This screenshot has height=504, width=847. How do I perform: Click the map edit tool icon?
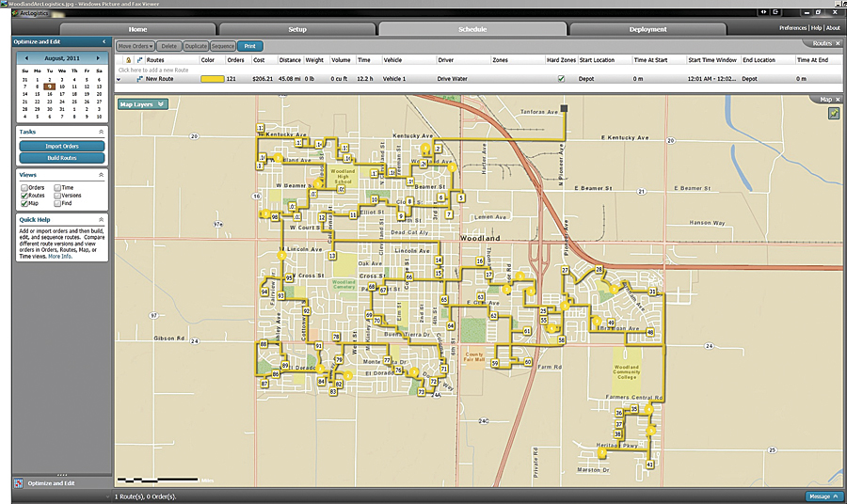coord(834,114)
